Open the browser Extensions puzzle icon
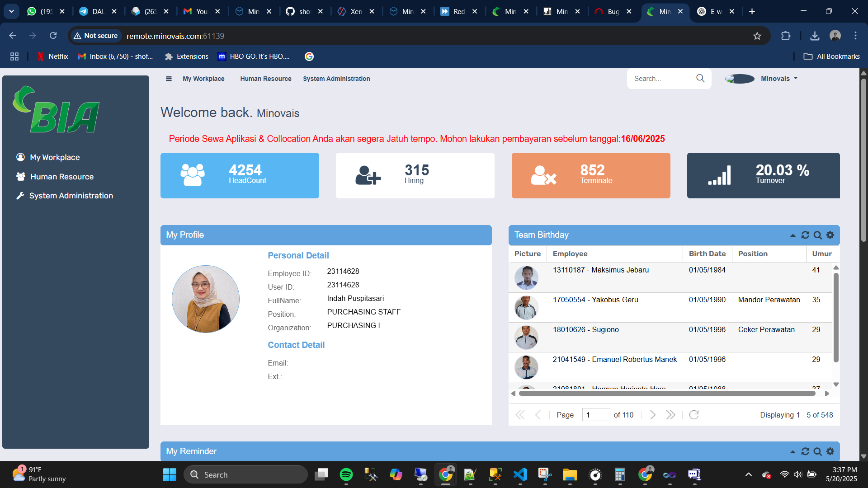This screenshot has height=488, width=868. [786, 36]
